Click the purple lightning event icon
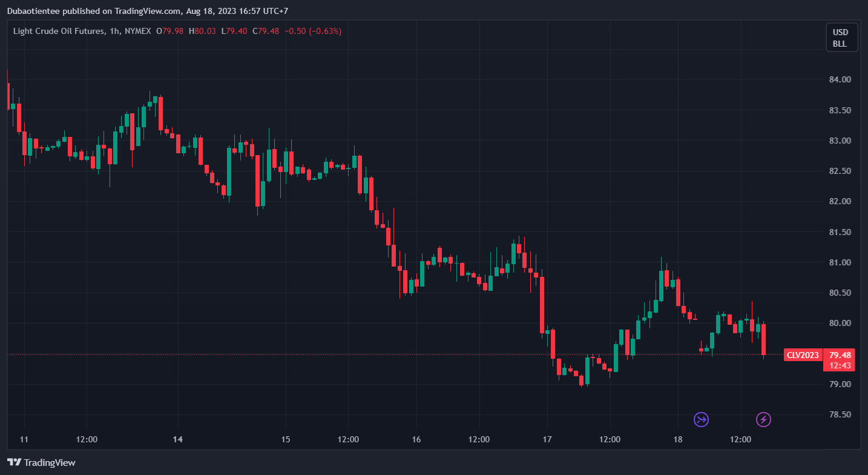 point(764,419)
